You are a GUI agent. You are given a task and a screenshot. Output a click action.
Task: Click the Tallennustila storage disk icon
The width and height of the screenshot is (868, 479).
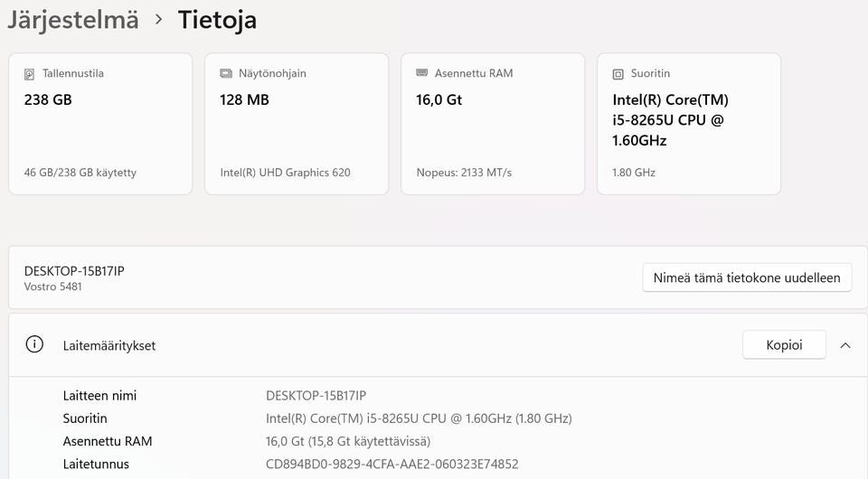pos(29,74)
